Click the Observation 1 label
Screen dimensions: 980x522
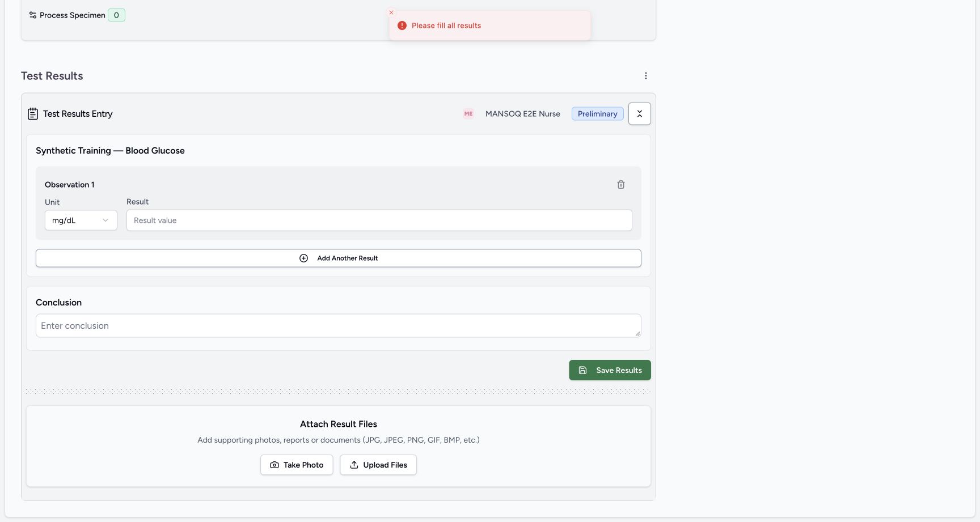(70, 185)
